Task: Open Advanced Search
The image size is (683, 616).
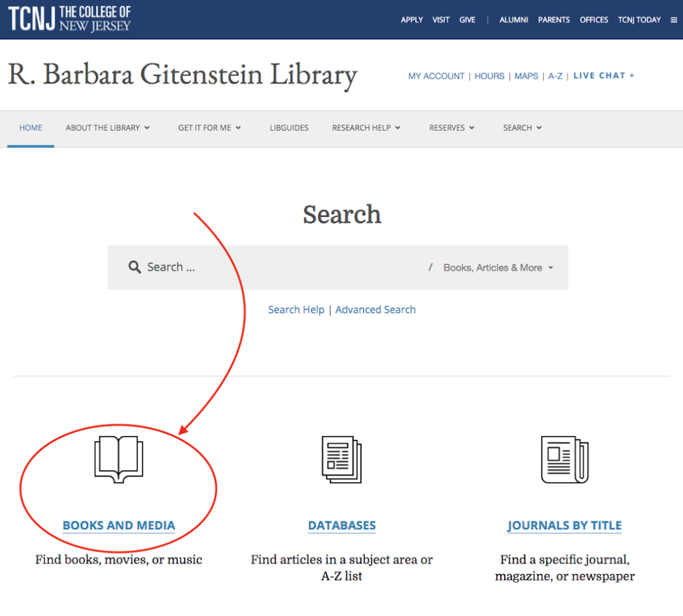Action: (x=376, y=309)
